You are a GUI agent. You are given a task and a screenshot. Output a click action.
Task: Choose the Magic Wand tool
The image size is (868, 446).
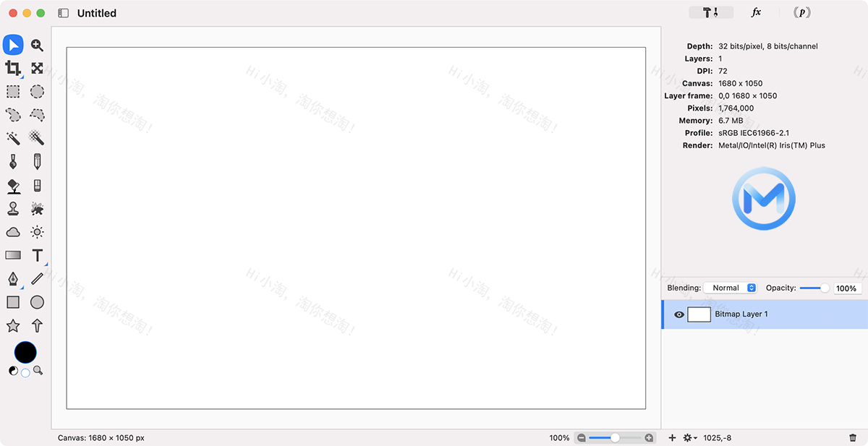click(x=12, y=137)
